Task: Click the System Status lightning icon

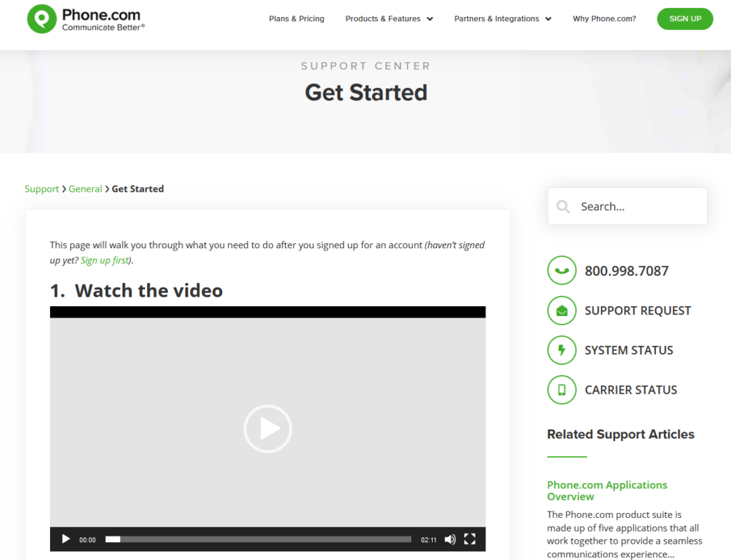Action: pyautogui.click(x=562, y=350)
